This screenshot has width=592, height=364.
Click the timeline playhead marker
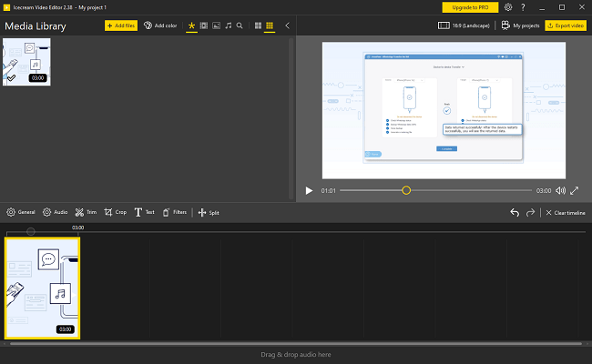[x=31, y=231]
